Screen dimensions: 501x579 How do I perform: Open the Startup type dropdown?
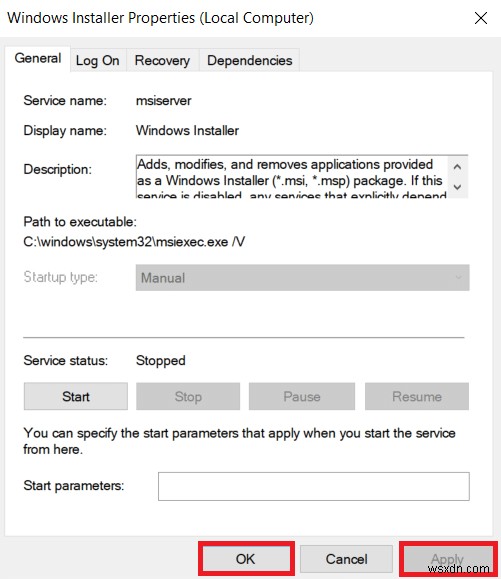tap(302, 278)
